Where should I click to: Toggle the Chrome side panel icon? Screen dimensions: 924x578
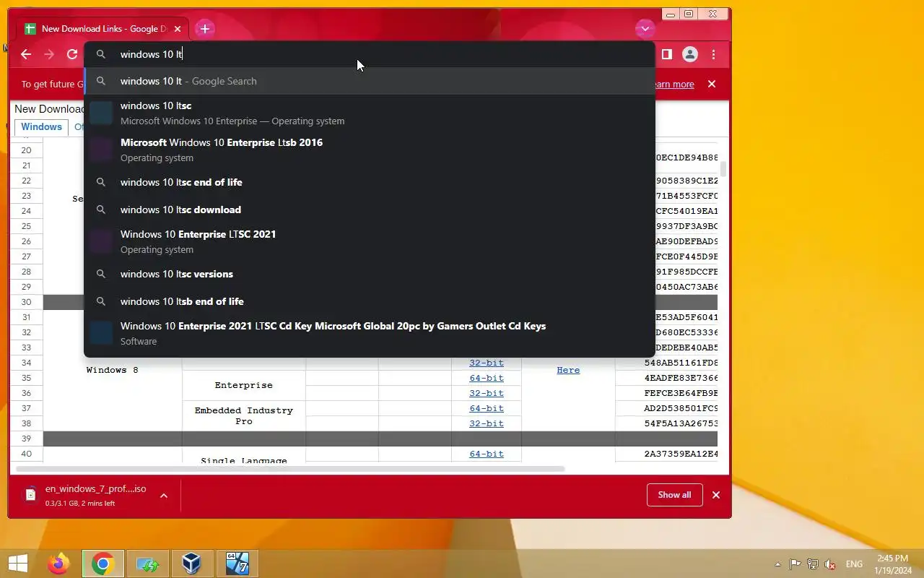(667, 54)
